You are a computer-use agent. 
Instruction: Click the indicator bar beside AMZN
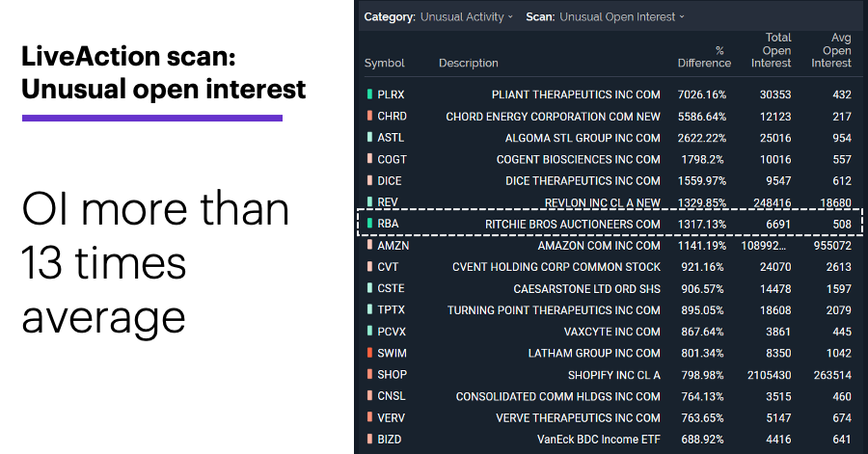[369, 245]
